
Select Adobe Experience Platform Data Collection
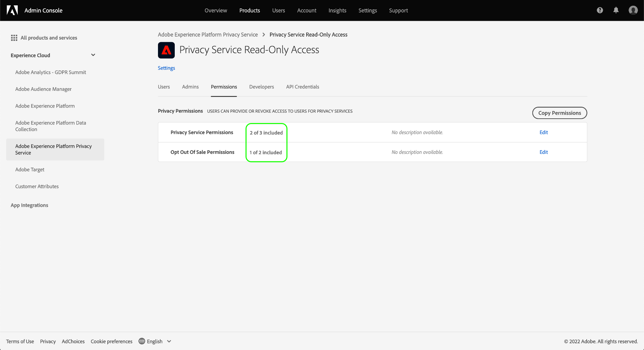(x=51, y=126)
